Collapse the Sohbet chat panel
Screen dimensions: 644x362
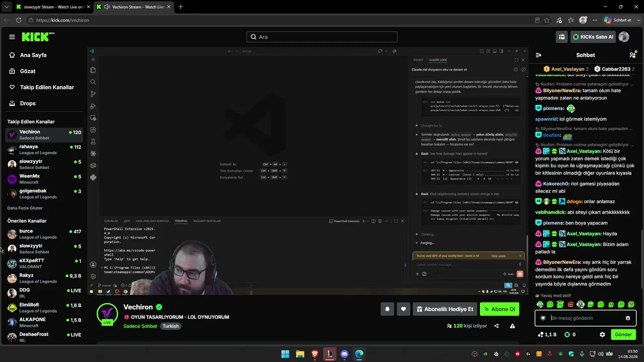538,55
